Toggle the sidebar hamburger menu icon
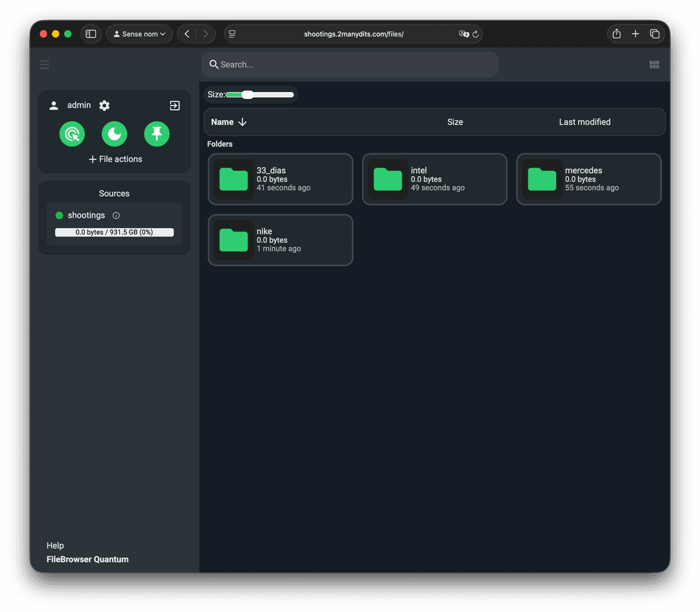The width and height of the screenshot is (700, 612). point(44,65)
